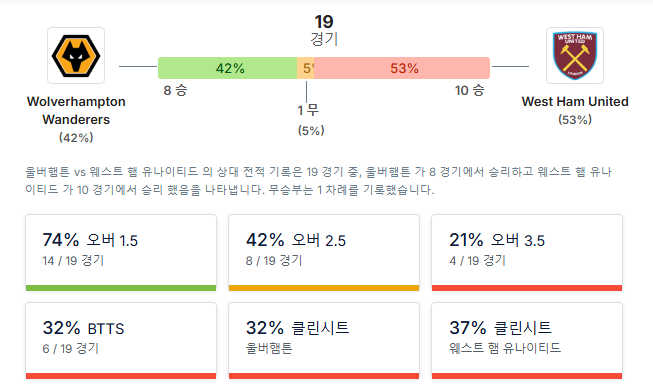This screenshot has height=388, width=653.
Task: Select the 32% 클린시트 울버햄튼 card
Action: (x=324, y=341)
